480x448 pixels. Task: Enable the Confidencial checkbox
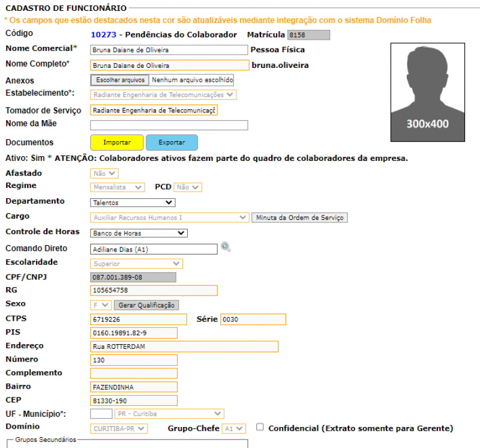coord(260,427)
